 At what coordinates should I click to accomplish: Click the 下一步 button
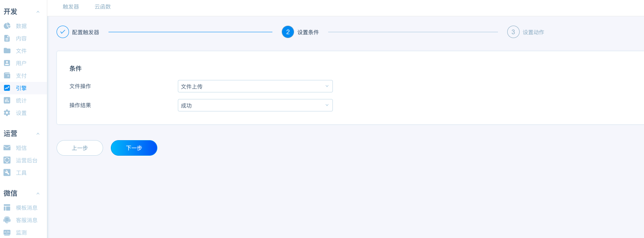tap(134, 148)
